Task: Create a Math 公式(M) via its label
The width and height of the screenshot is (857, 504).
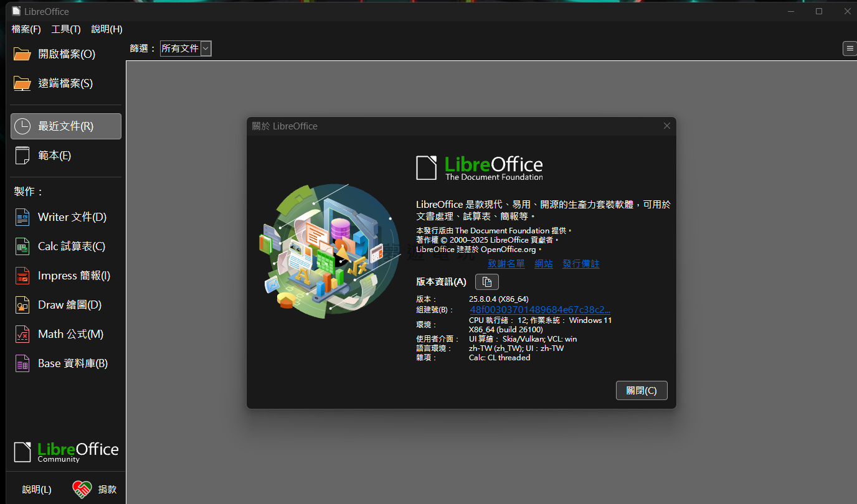Action: coord(71,334)
